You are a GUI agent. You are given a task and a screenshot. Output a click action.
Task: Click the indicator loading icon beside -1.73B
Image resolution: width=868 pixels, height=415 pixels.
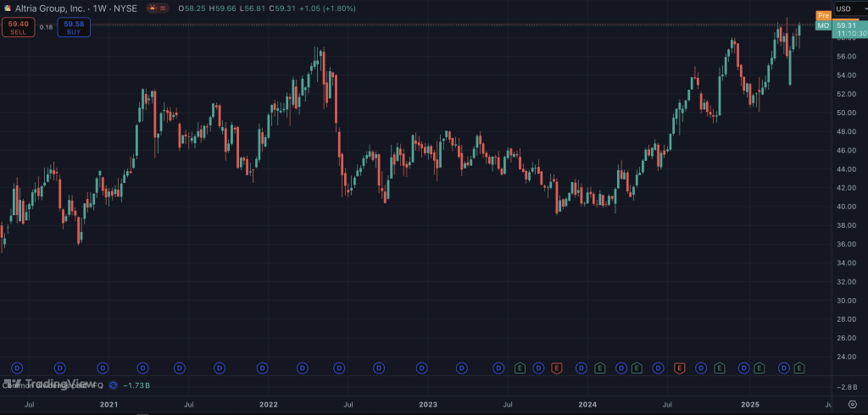tap(114, 385)
